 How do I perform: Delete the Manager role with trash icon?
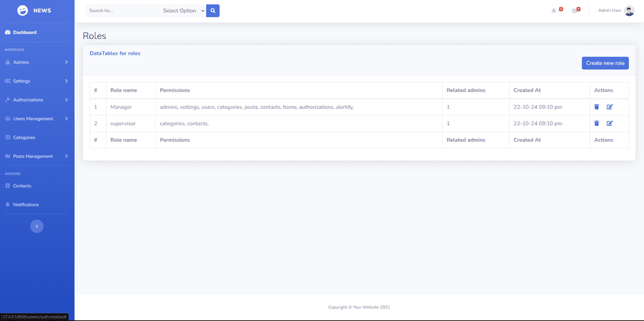tap(596, 107)
